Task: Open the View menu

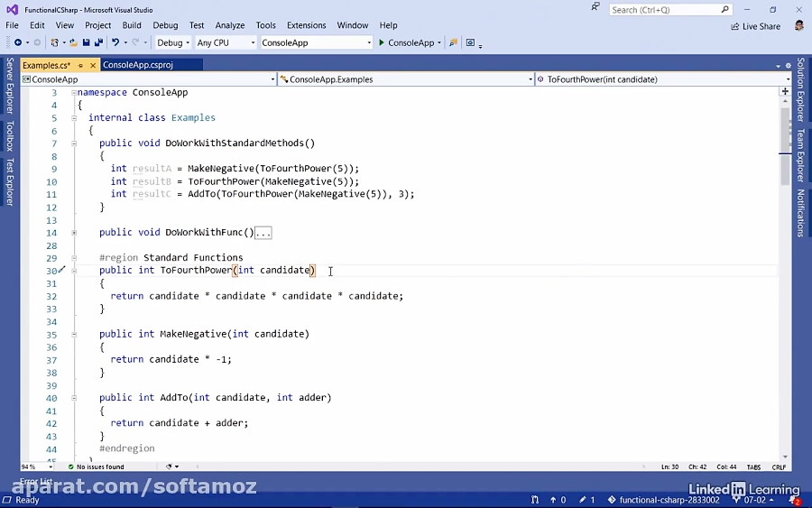Action: click(65, 25)
